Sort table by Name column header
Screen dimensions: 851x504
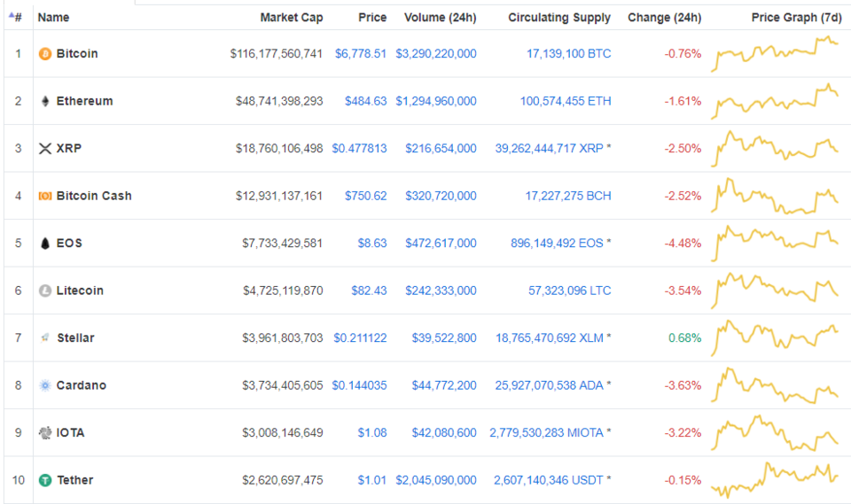pyautogui.click(x=53, y=18)
